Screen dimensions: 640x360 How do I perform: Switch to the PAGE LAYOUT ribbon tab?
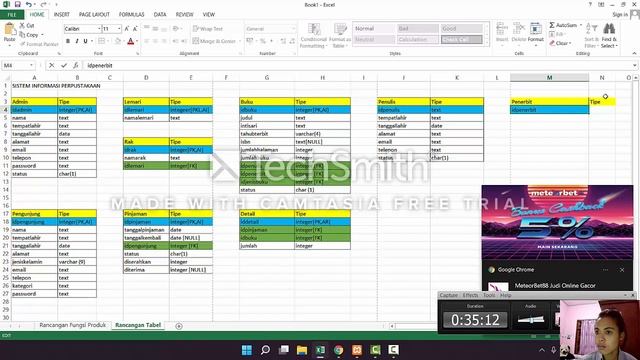(x=94, y=15)
